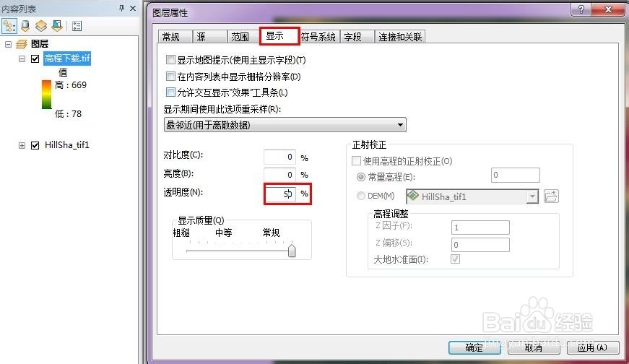Image resolution: width=629 pixels, height=364 pixels.
Task: Click the 显示质量 slider handle
Action: [x=292, y=251]
